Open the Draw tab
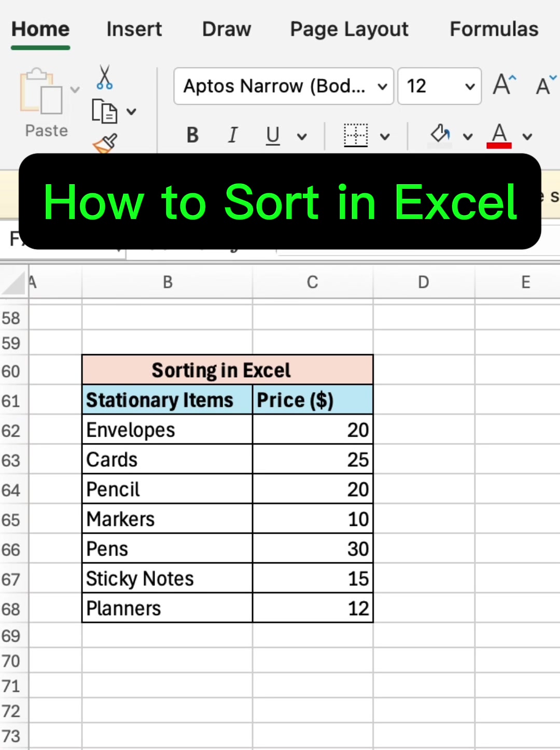The image size is (560, 750). 227,30
